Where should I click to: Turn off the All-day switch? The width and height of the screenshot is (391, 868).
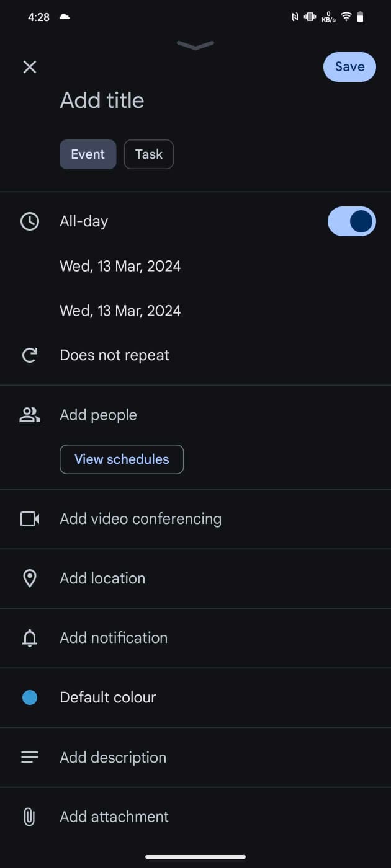pos(351,221)
